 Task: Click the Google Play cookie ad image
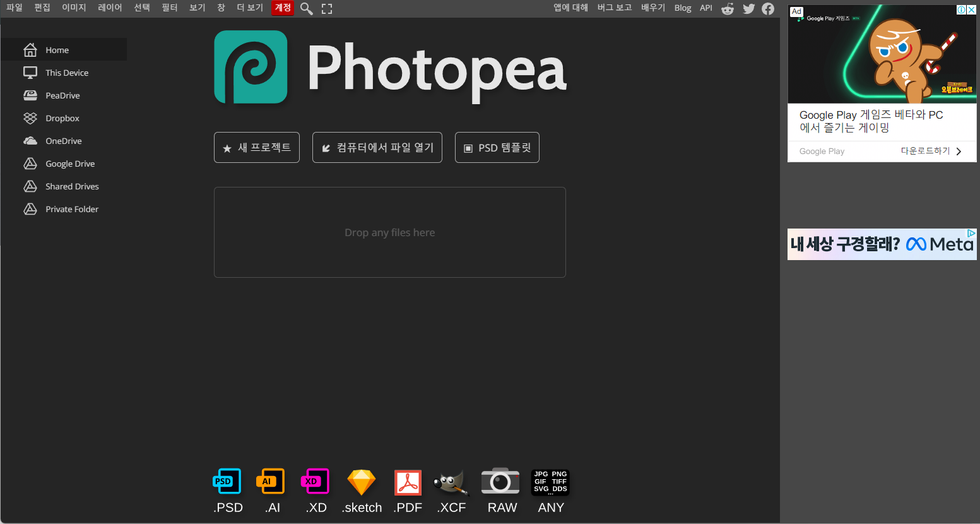(x=882, y=54)
